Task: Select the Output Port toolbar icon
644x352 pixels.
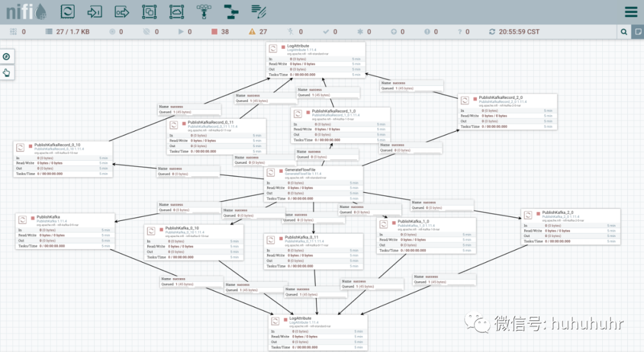Action: 122,12
